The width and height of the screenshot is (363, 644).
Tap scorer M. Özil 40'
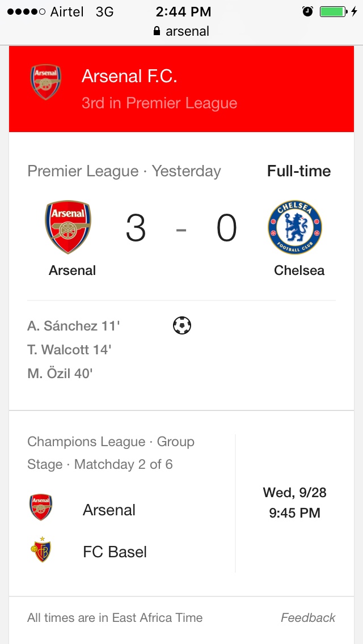60,374
